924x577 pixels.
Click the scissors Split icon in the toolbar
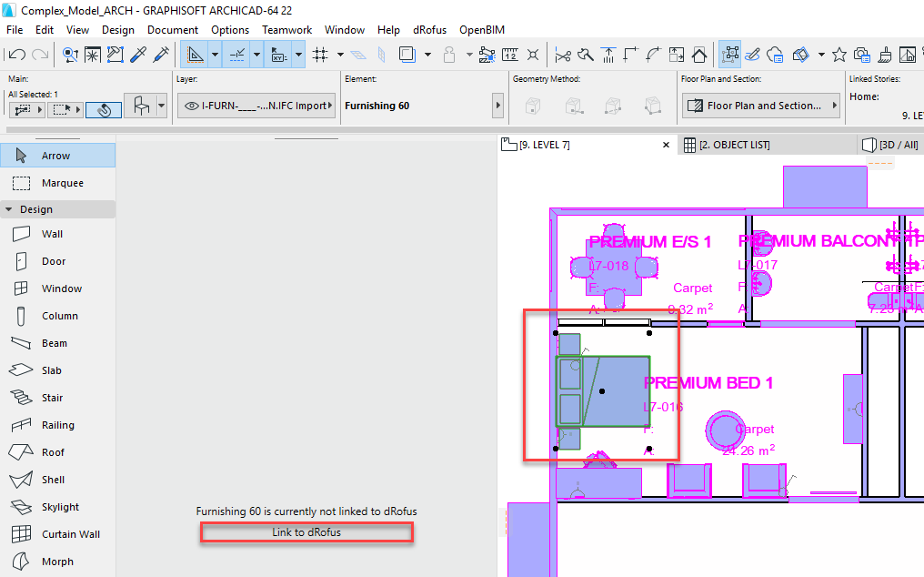[x=564, y=55]
